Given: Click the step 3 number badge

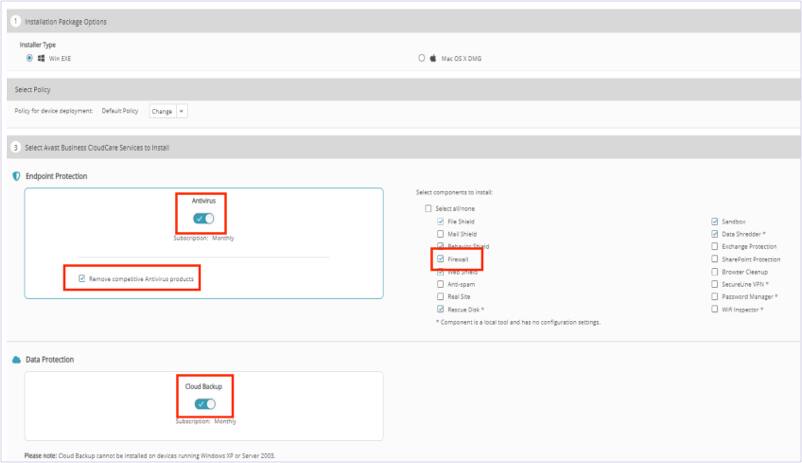Looking at the screenshot, I should 16,147.
